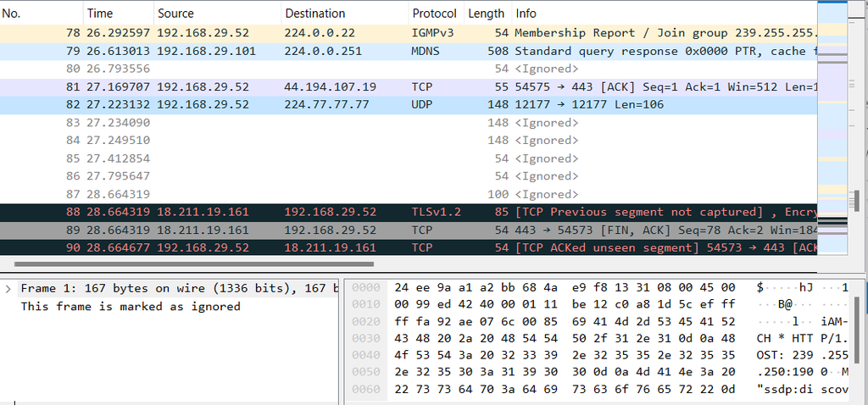868x405 pixels.
Task: Select packet 82 UDP to 224.77.77.77
Action: (x=409, y=104)
